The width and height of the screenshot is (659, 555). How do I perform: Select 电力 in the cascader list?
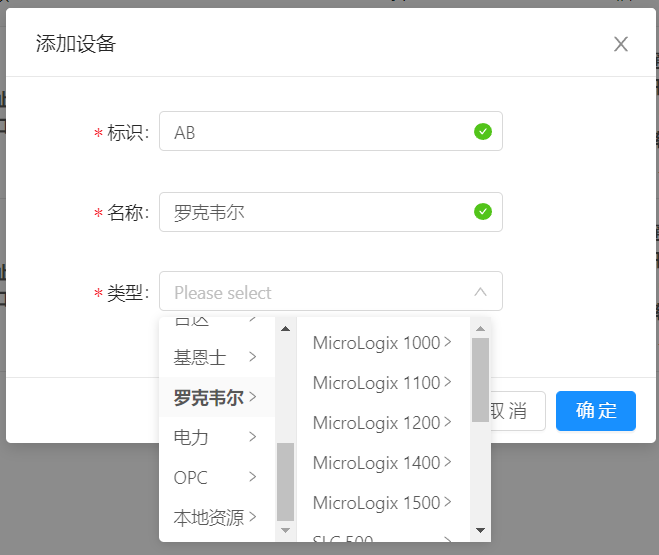[217, 437]
